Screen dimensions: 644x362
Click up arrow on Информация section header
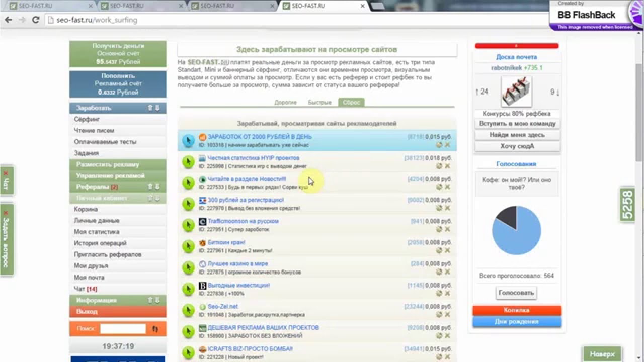(150, 300)
